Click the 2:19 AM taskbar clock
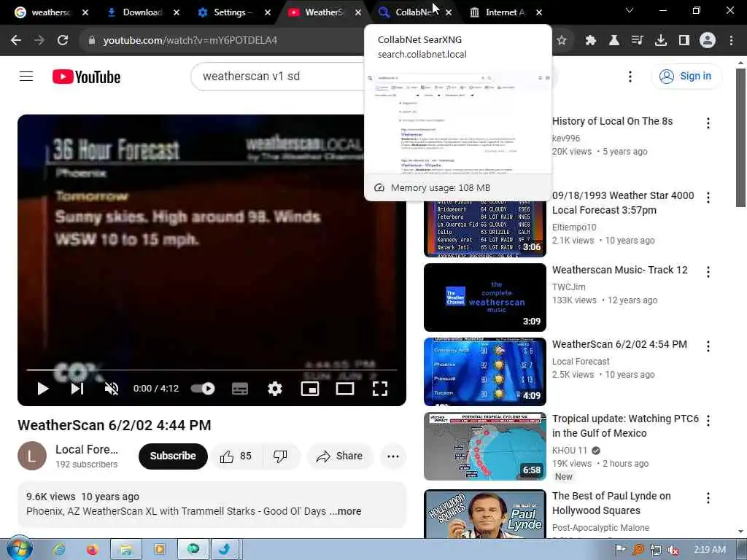Image resolution: width=747 pixels, height=560 pixels. (710, 550)
